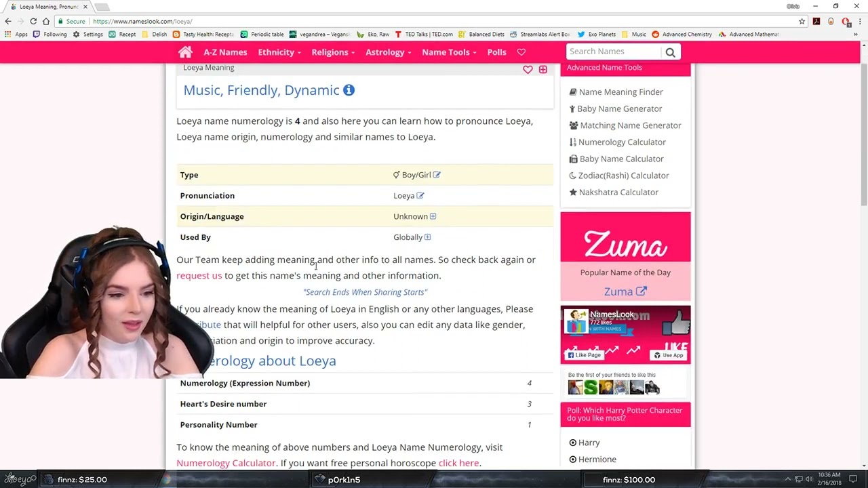Select Harry poll option
868x488 pixels.
coord(584,443)
